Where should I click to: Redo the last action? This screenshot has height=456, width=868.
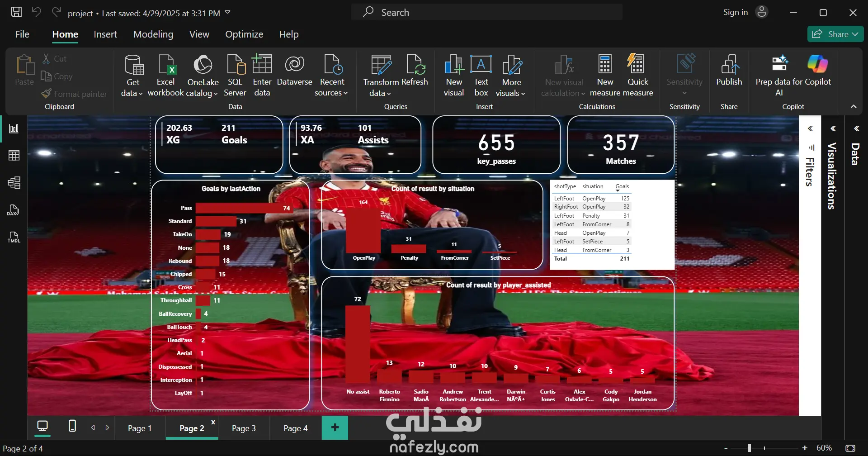pos(56,12)
